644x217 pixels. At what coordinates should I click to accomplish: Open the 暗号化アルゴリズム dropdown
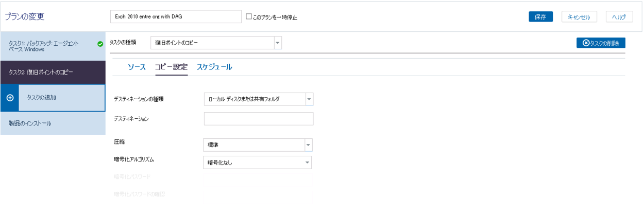(258, 162)
